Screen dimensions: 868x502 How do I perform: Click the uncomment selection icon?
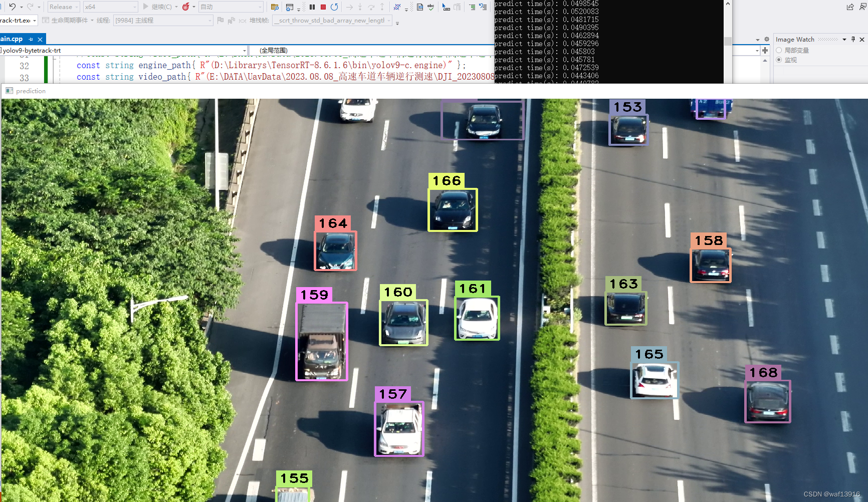coord(483,7)
